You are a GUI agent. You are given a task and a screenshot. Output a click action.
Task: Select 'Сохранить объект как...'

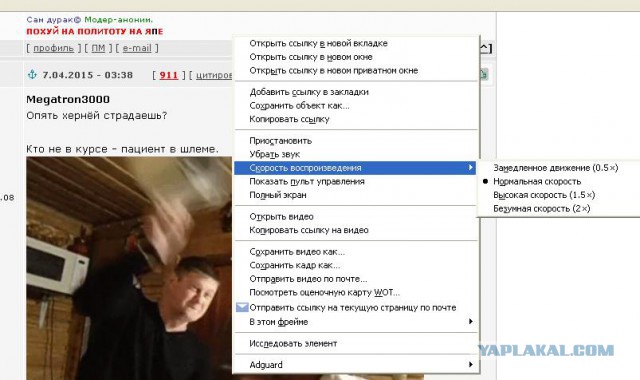click(355, 106)
